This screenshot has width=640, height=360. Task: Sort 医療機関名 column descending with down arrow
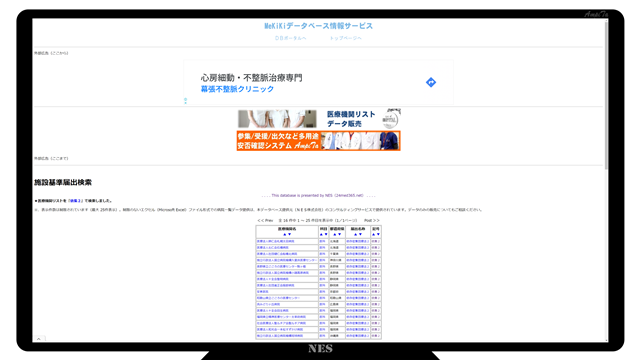(x=289, y=234)
